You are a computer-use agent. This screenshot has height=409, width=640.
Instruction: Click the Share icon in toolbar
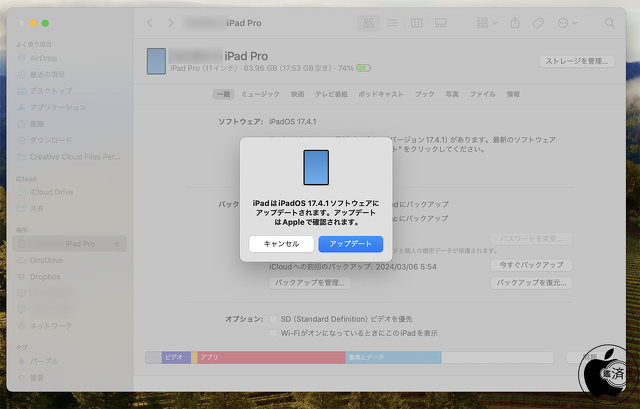(515, 22)
